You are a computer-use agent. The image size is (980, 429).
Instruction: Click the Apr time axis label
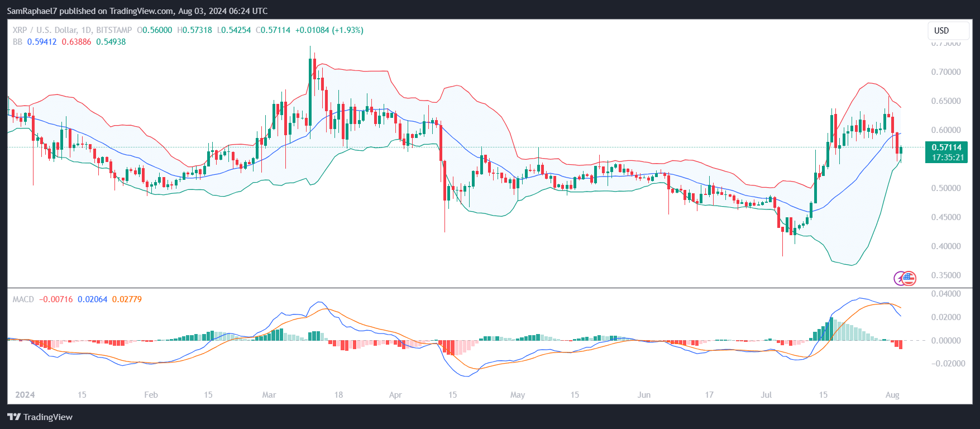395,395
